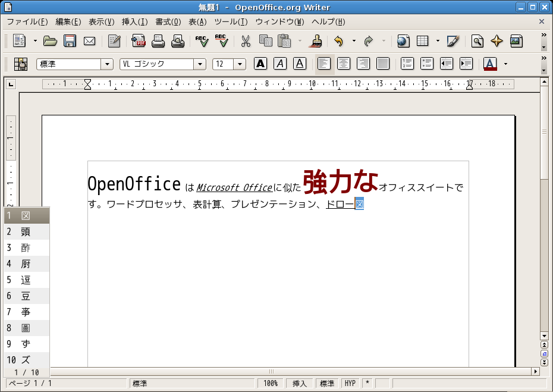Open the Navigator star icon
Screen dimensions: 553x392
(x=497, y=41)
